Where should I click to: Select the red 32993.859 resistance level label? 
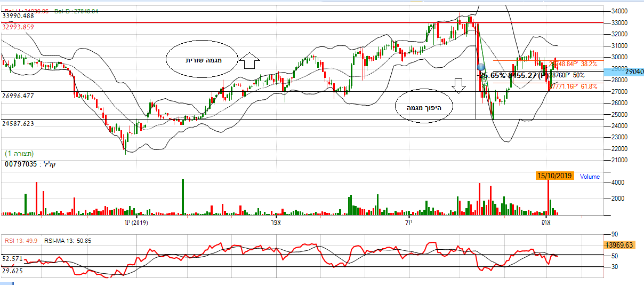coord(18,27)
